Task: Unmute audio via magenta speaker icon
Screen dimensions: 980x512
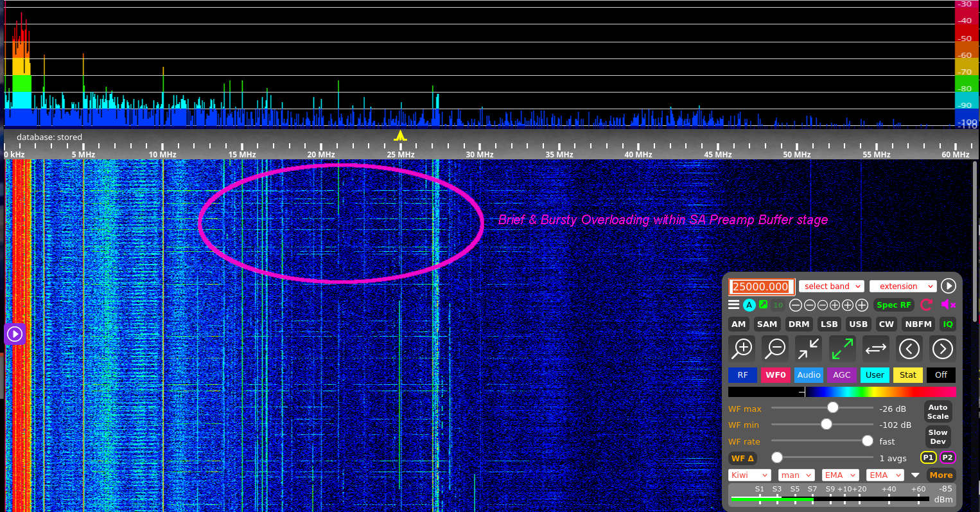Action: coord(948,305)
